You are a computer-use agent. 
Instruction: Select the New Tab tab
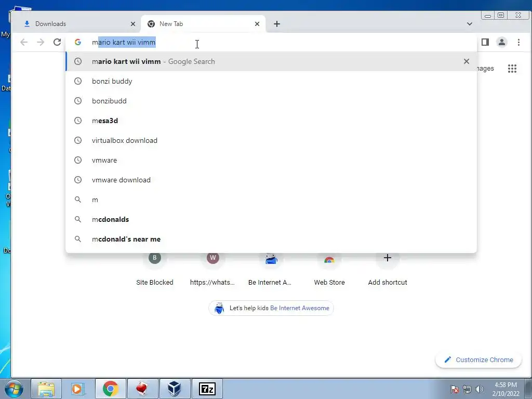pos(203,24)
